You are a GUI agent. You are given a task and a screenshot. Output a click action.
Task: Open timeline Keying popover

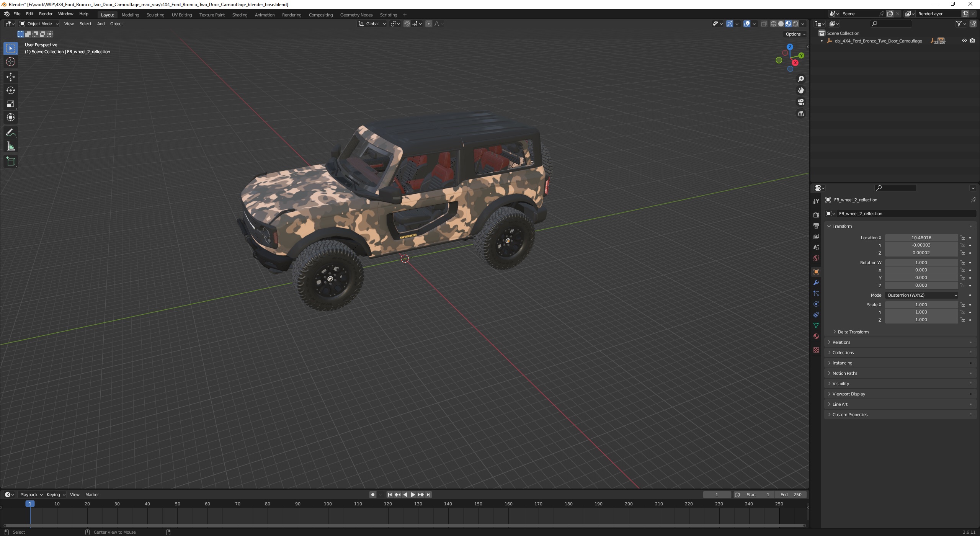(56, 495)
